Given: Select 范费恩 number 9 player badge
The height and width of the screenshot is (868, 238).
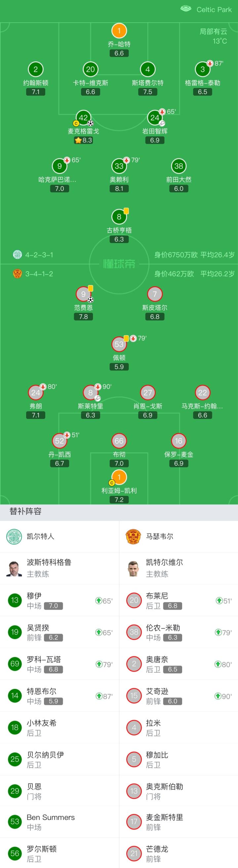Looking at the screenshot, I should pyautogui.click(x=83, y=294).
